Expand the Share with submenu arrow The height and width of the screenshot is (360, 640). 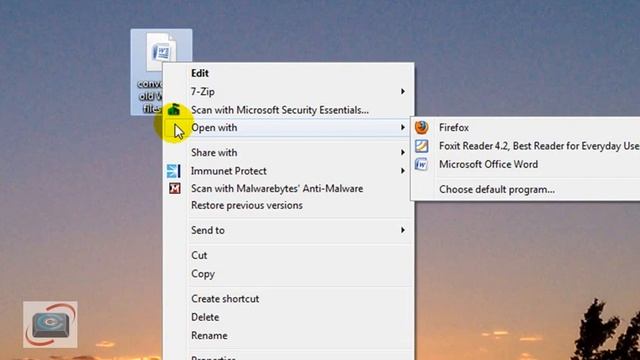pos(402,152)
